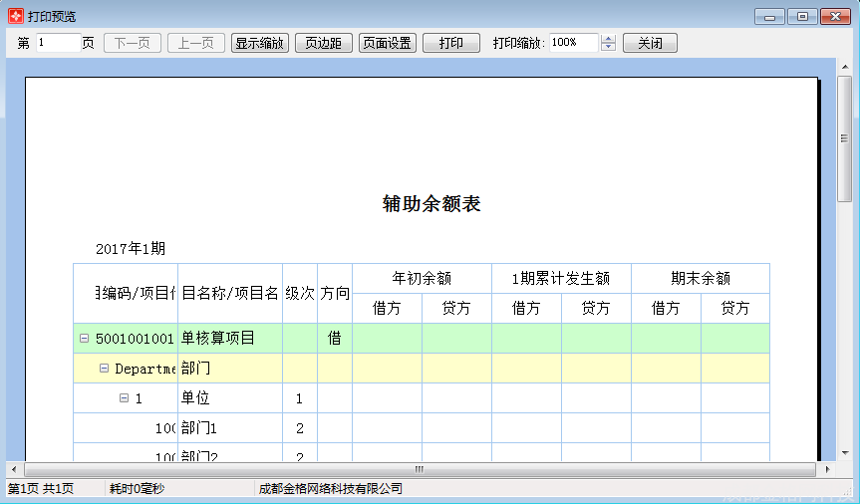This screenshot has width=860, height=504.
Task: Collapse the Department row tree node
Action: (104, 369)
